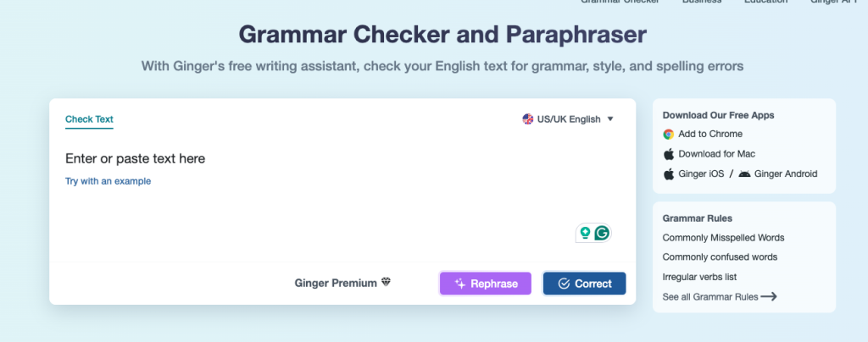Click the Rephrase button
868x342 pixels.
click(x=486, y=284)
